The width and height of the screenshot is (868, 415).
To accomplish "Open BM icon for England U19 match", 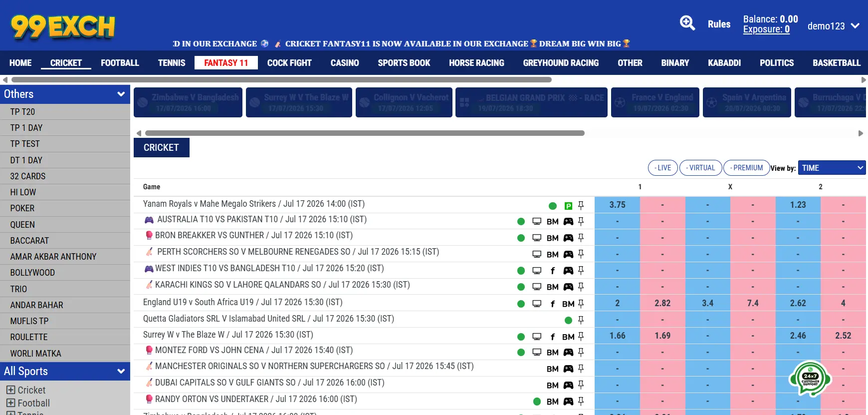I will pyautogui.click(x=568, y=304).
